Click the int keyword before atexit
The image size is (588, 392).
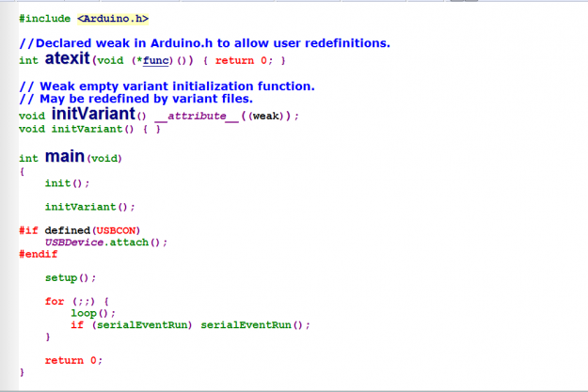pos(29,60)
